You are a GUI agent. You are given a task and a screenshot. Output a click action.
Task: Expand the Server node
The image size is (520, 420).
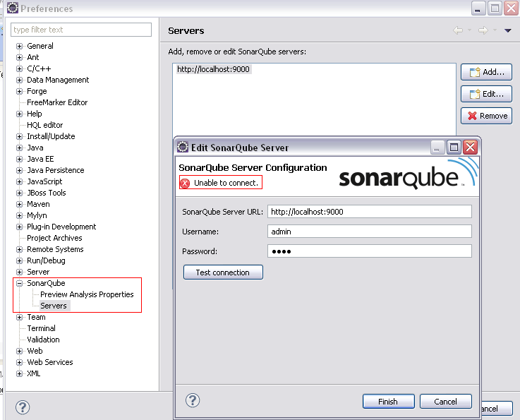pos(19,272)
